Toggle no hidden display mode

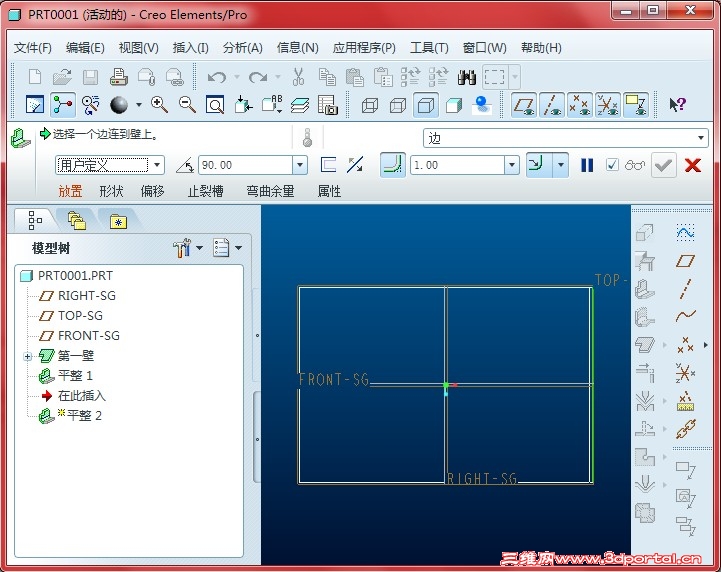tap(426, 105)
